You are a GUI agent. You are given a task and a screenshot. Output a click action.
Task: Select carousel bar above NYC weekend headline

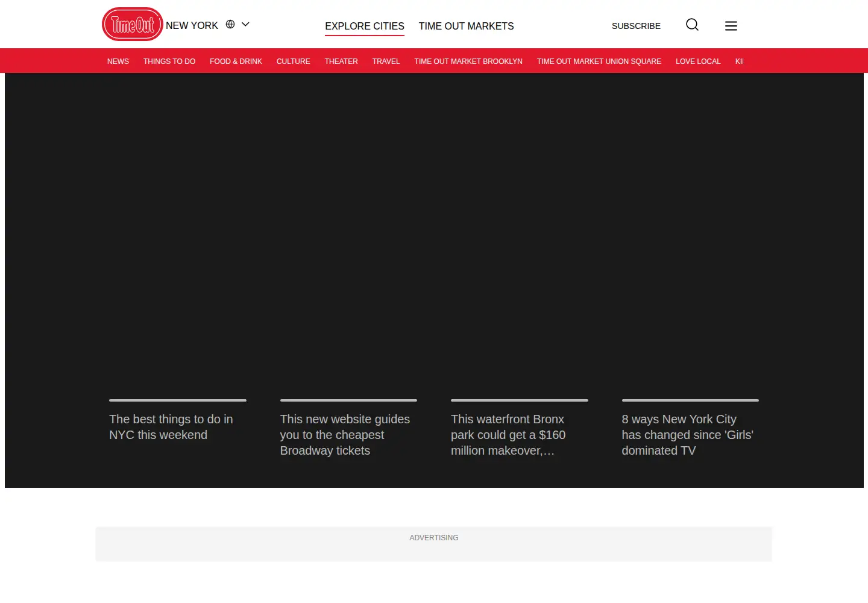pyautogui.click(x=178, y=400)
